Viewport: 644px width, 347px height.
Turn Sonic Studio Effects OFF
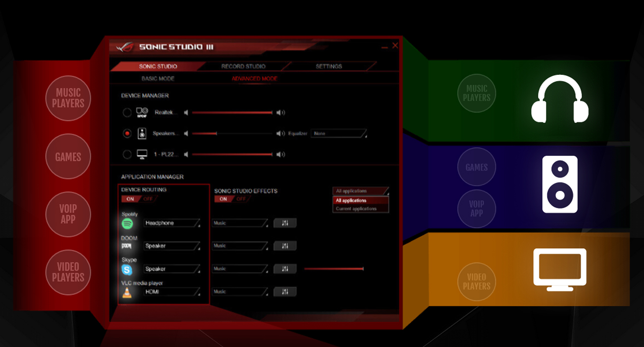[241, 199]
